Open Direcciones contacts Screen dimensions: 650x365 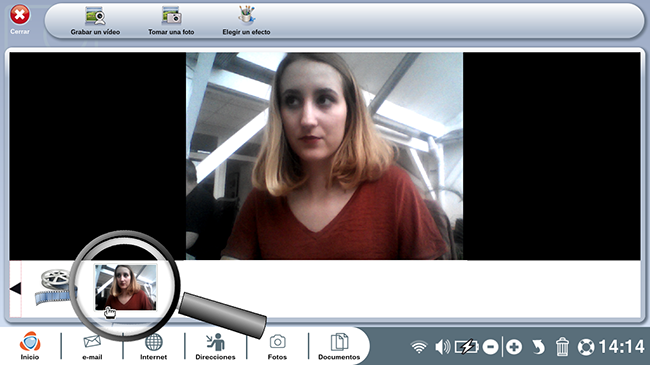click(x=215, y=346)
